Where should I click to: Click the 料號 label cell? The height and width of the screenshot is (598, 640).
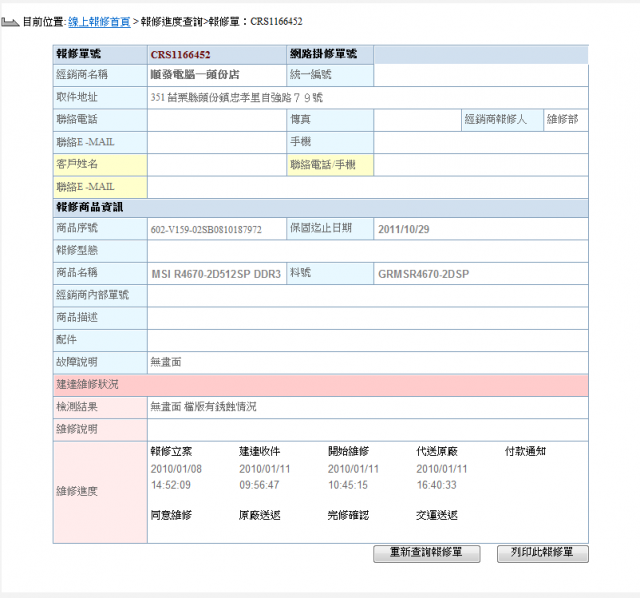[330, 273]
